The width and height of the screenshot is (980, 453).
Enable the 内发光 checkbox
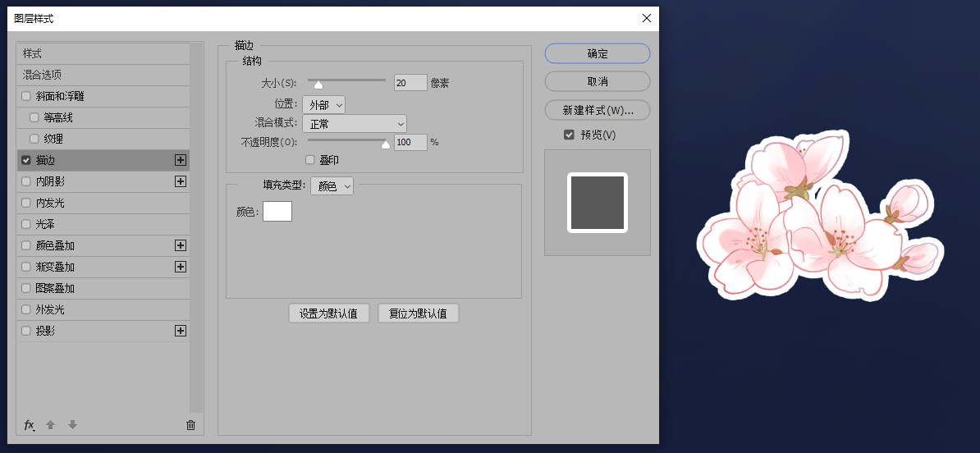pos(25,203)
